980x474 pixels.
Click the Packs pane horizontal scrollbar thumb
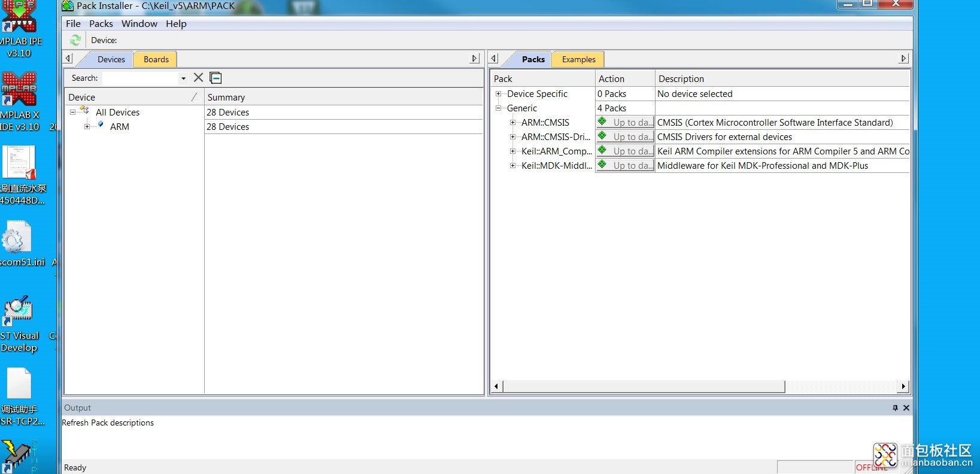pos(644,387)
